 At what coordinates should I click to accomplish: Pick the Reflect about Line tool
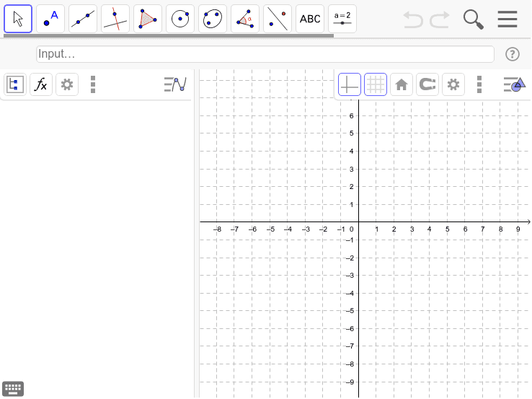click(278, 19)
